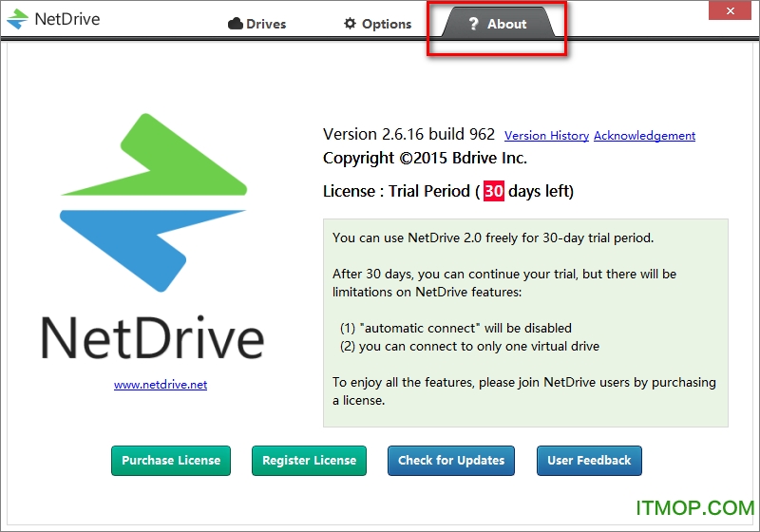
Task: Click the small NetDrive logo in title bar
Action: pyautogui.click(x=17, y=19)
